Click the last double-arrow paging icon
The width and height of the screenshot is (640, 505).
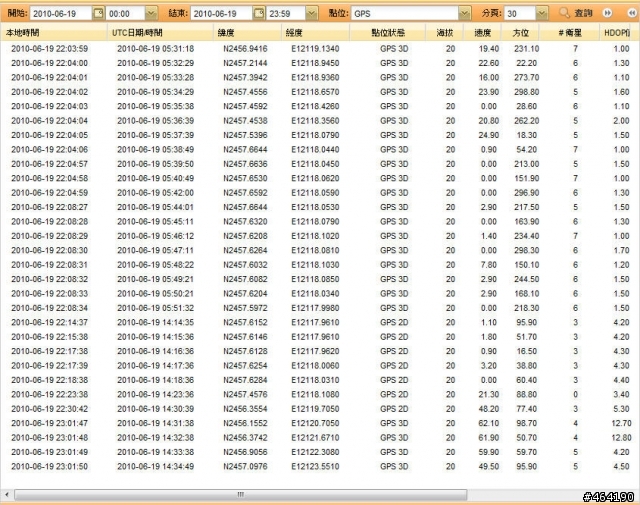tap(632, 13)
